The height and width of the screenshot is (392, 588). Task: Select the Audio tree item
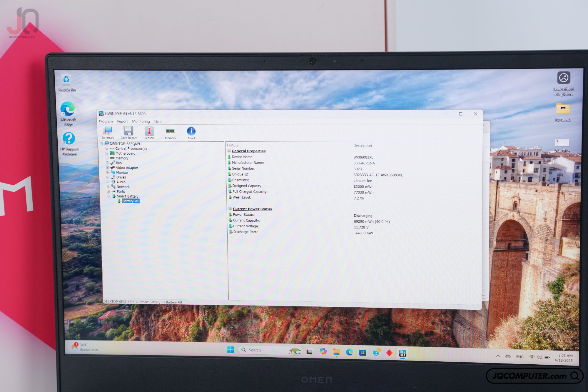point(121,182)
